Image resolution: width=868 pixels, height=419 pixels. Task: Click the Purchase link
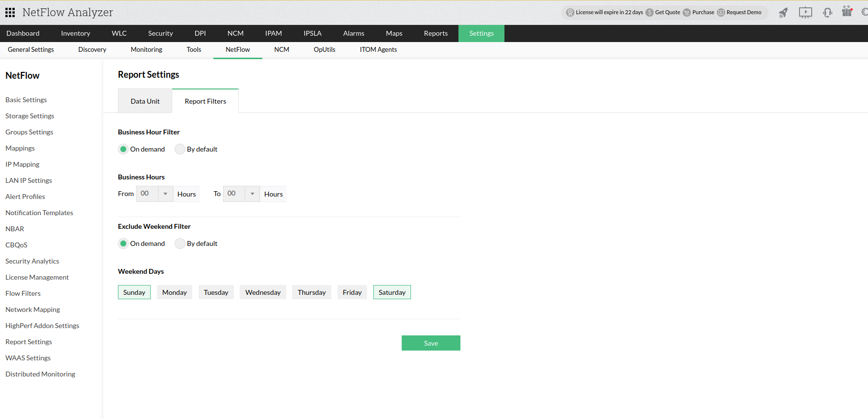(703, 12)
